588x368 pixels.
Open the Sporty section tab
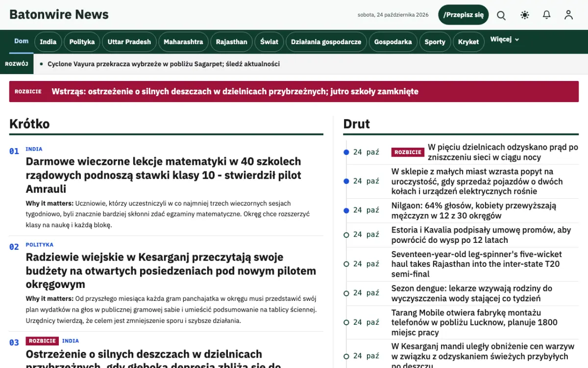coord(435,42)
